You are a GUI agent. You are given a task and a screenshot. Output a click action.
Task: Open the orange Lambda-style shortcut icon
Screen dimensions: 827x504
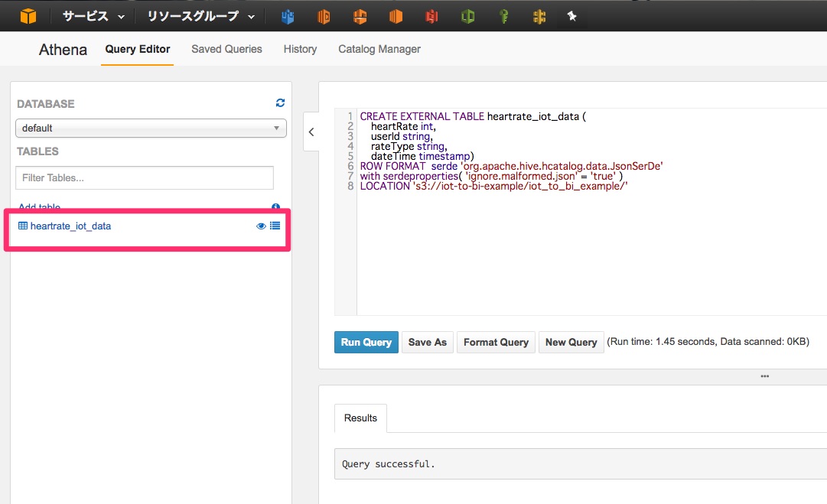coord(360,17)
